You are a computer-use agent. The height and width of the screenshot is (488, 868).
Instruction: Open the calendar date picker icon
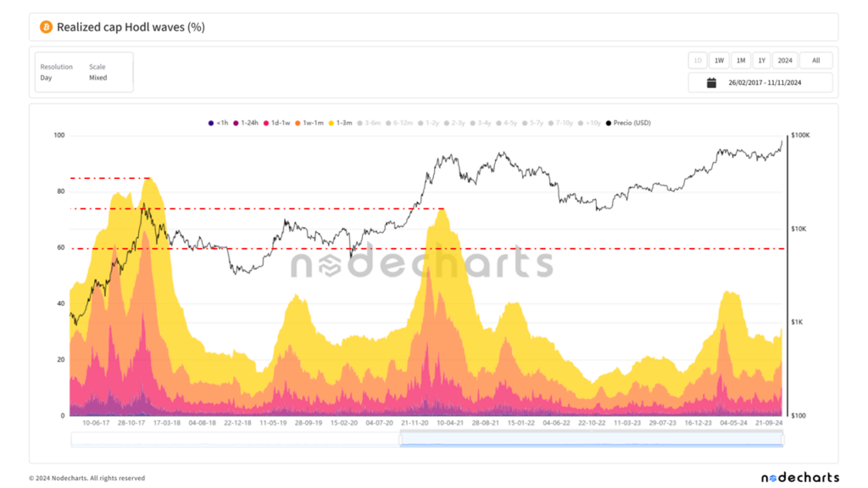(x=712, y=81)
